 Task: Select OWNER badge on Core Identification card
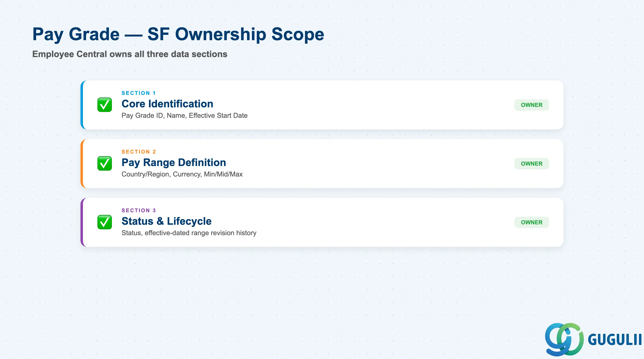(x=532, y=105)
